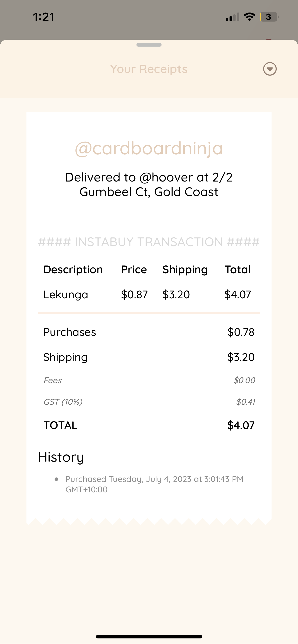Image resolution: width=298 pixels, height=644 pixels.
Task: Tap the GST (10%) row label
Action: (x=63, y=402)
